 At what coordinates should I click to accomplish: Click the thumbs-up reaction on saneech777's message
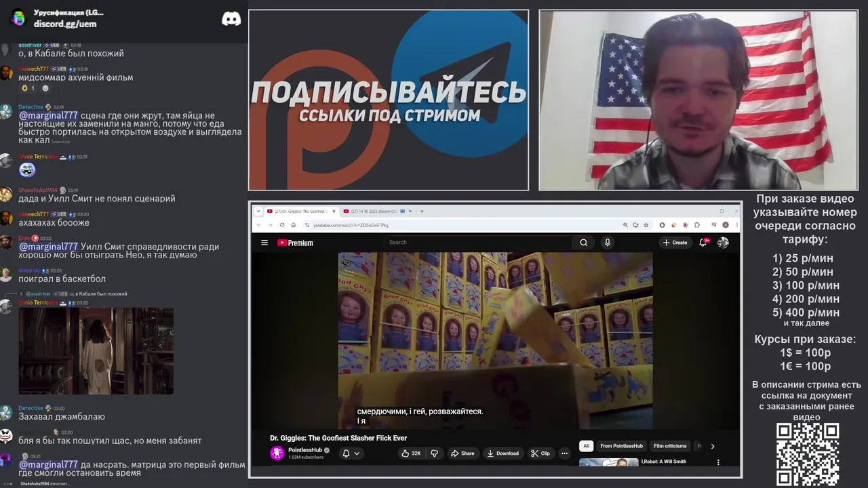[x=28, y=88]
